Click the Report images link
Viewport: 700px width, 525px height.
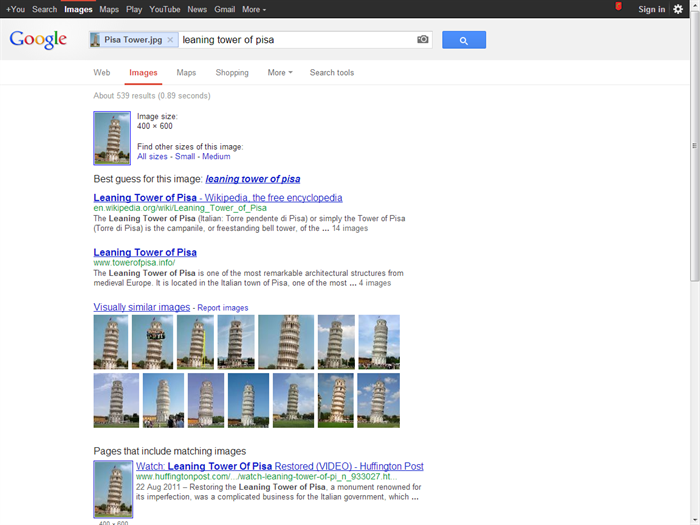223,308
